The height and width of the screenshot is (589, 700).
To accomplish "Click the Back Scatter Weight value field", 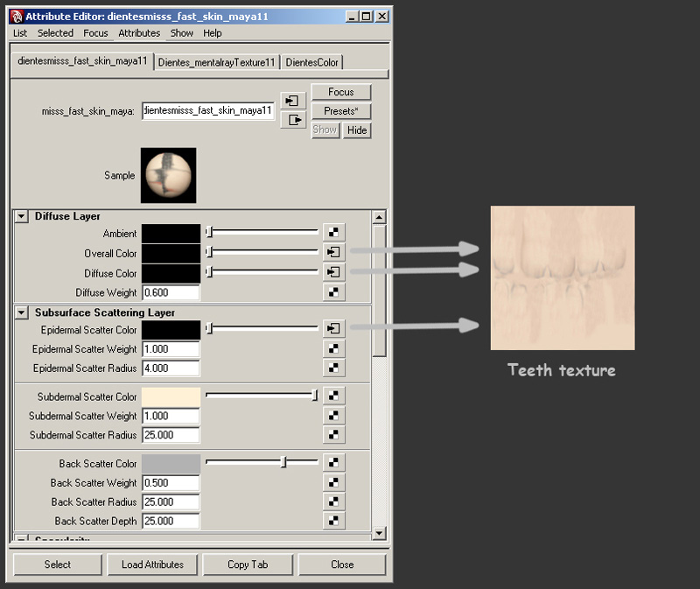I will coord(171,483).
